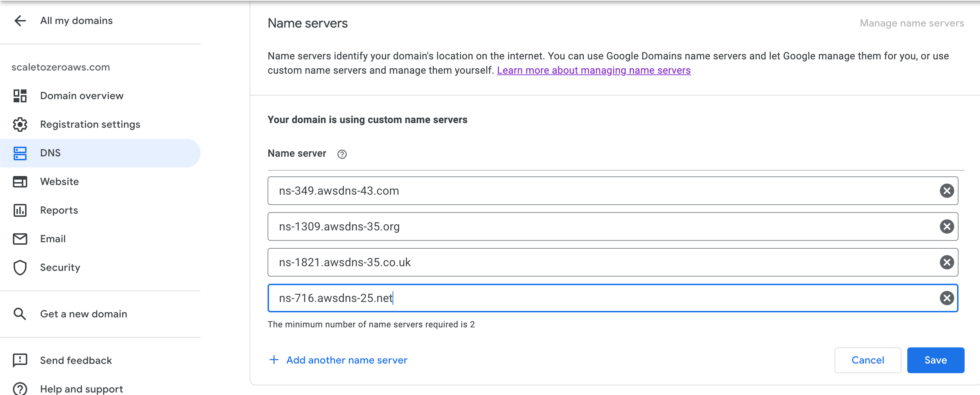This screenshot has width=980, height=395.
Task: Select DNS menu item
Action: pyautogui.click(x=100, y=153)
